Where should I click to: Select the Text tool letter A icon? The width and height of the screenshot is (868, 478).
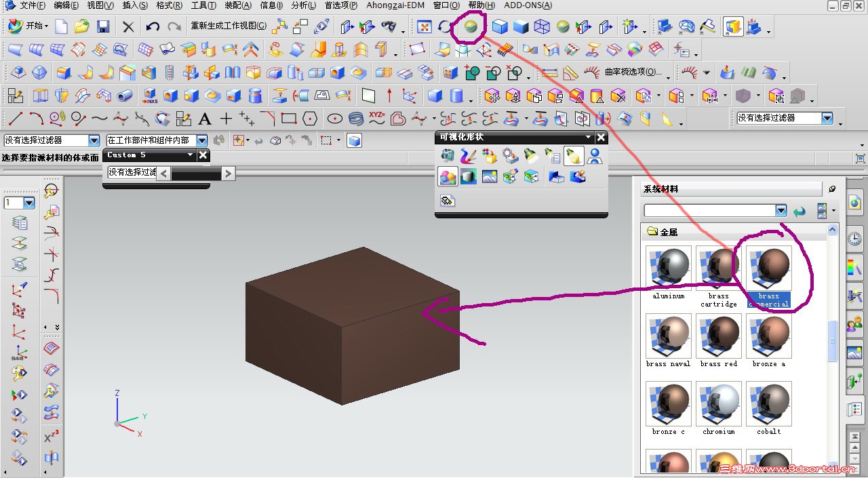coord(205,119)
